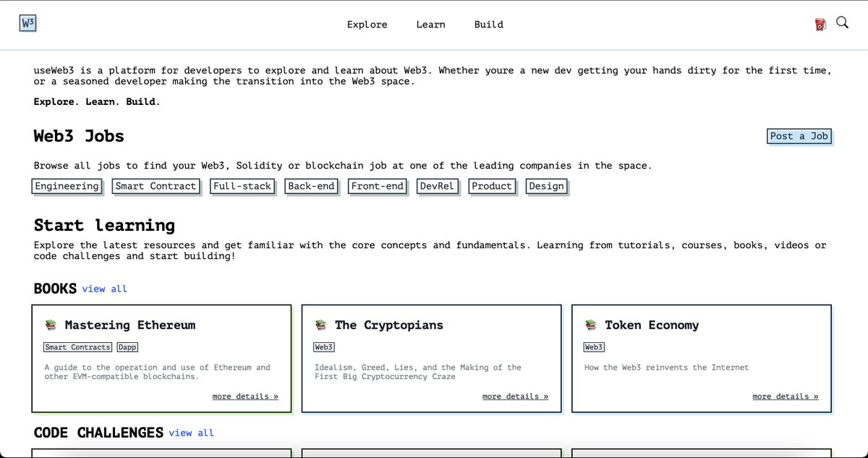The image size is (868, 458).
Task: Click more details on Mastering Ethereum
Action: 245,396
